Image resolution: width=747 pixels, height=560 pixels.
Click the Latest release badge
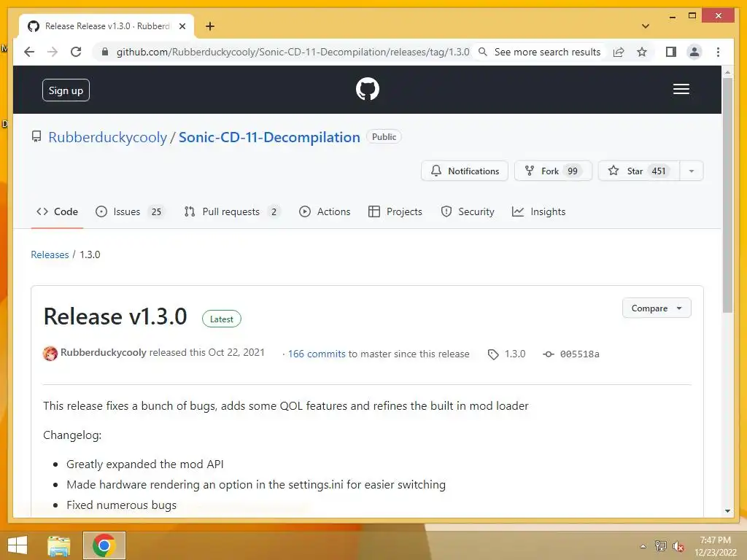pyautogui.click(x=222, y=319)
